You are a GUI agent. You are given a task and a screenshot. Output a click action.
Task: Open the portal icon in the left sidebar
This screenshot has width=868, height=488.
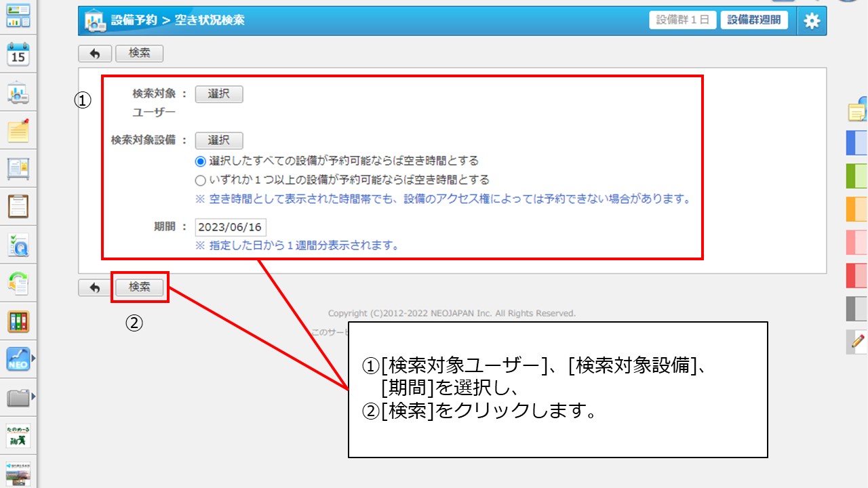click(x=18, y=16)
